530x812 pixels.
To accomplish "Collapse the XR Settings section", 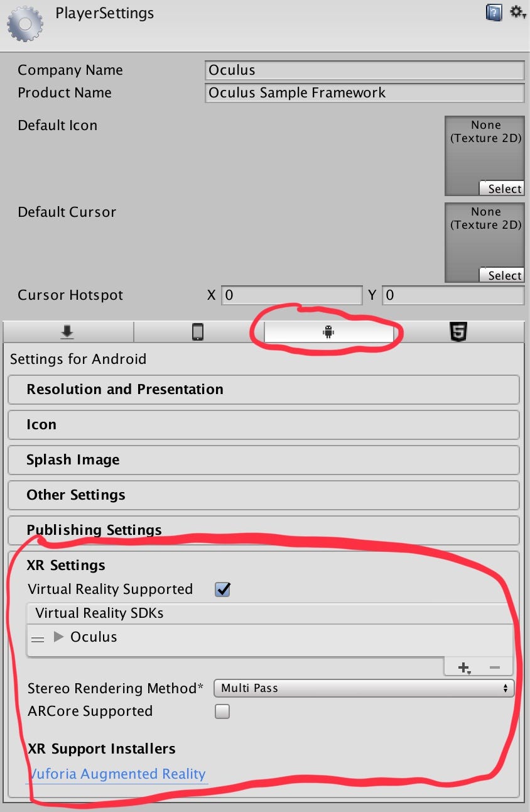I will (x=66, y=566).
